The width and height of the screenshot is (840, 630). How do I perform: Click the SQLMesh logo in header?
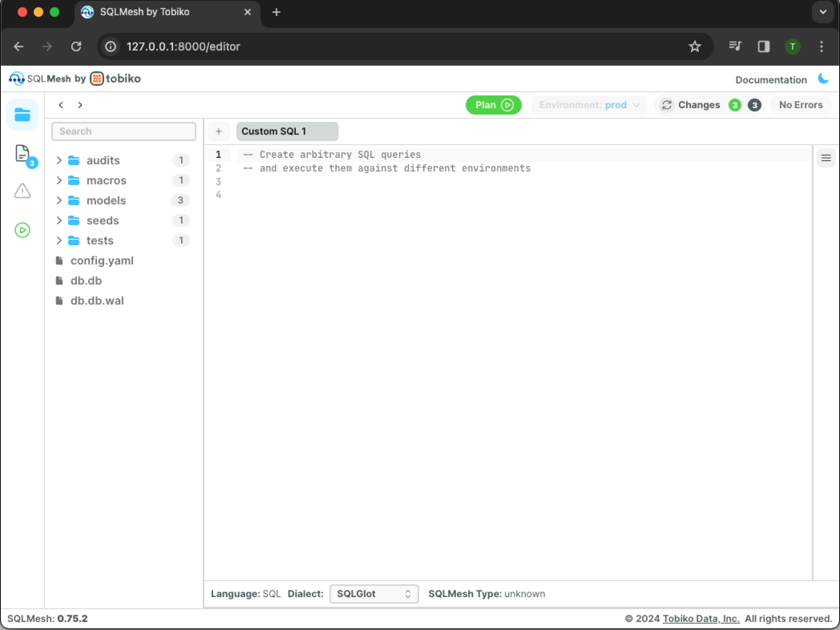click(16, 78)
